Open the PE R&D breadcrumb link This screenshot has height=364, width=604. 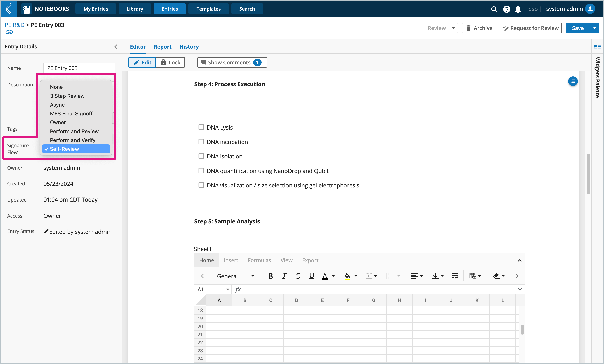pos(14,25)
